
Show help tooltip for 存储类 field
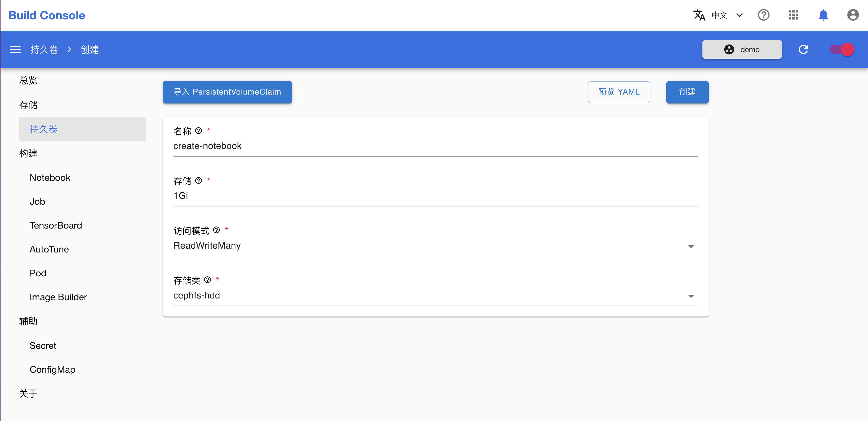207,280
